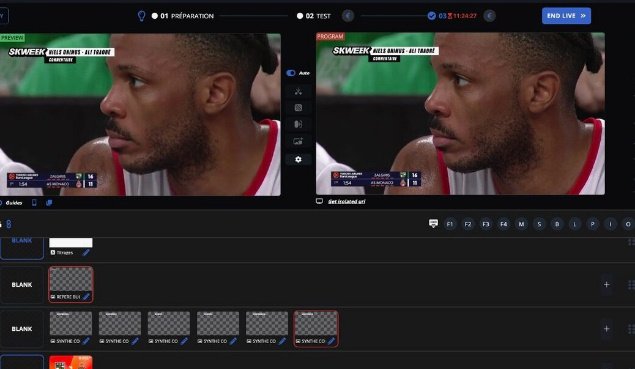Click the L shortcut button
Image resolution: width=635 pixels, height=369 pixels.
[x=575, y=224]
